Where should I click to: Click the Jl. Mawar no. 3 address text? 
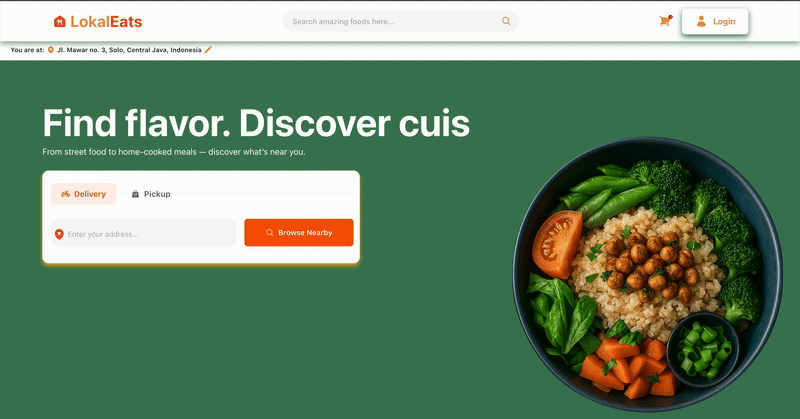point(129,50)
